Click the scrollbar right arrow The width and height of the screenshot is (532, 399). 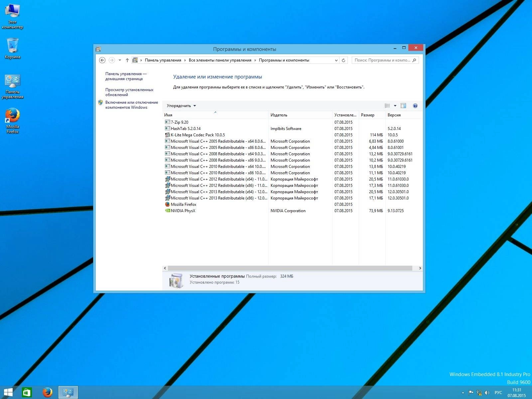click(x=420, y=268)
